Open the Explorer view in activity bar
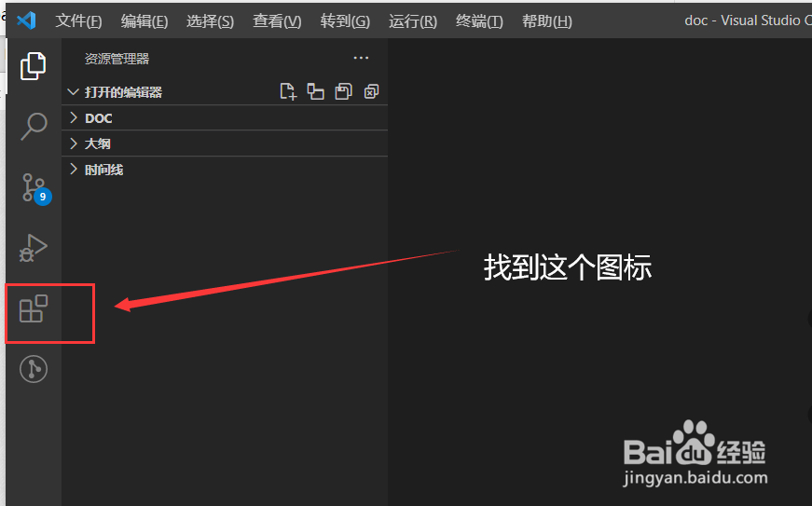 pos(34,66)
